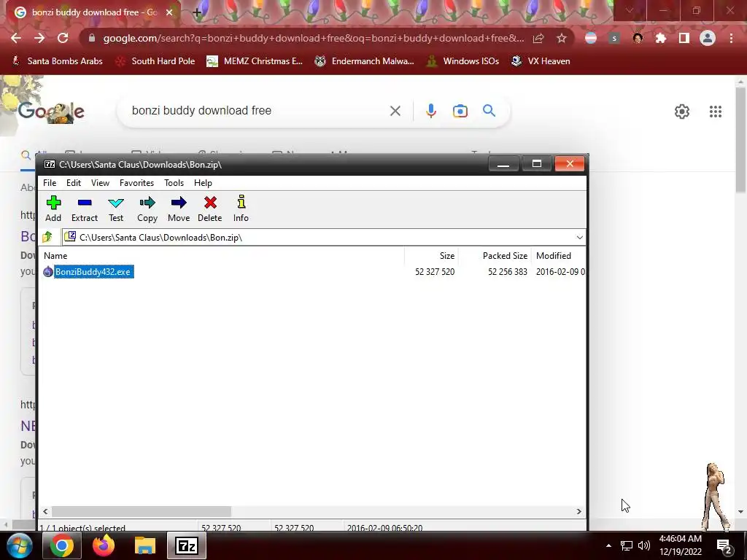The height and width of the screenshot is (560, 747).
Task: Extract files with the Extract tool
Action: 85,209
